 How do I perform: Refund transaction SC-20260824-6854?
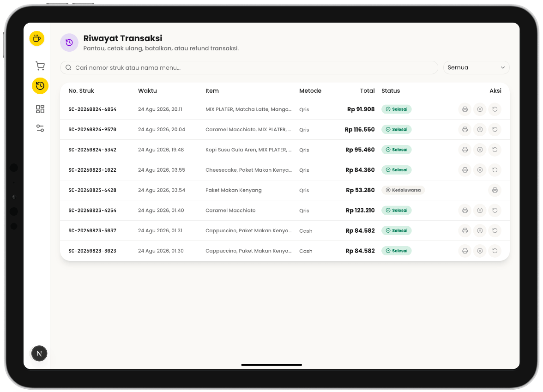495,109
